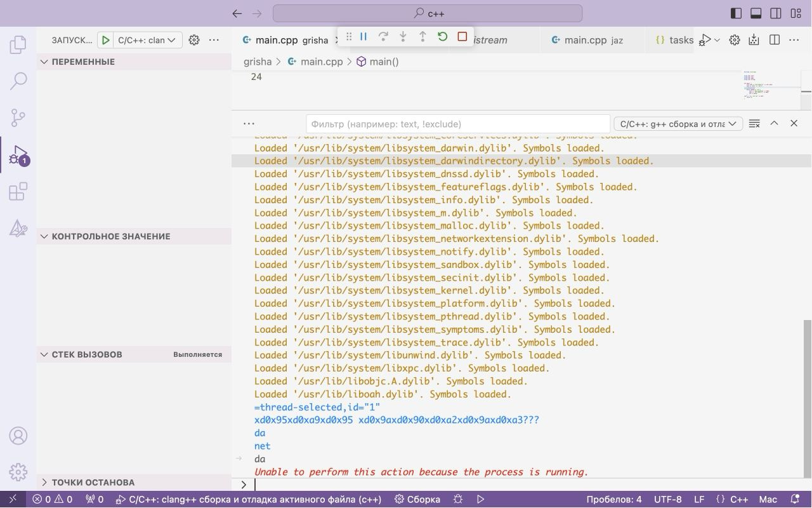This screenshot has height=508, width=812.
Task: Open launch.json via debug gear icon
Action: (194, 40)
